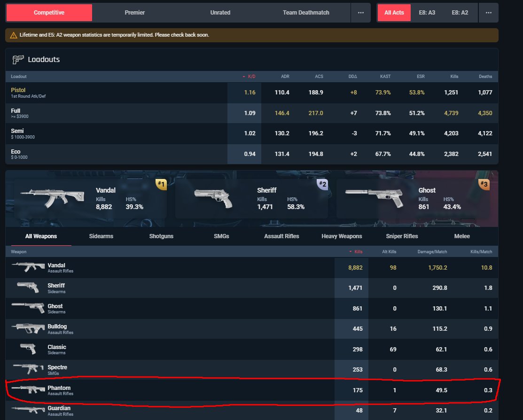The height and width of the screenshot is (420, 523).
Task: Click the Loadout column header
Action: tap(19, 77)
